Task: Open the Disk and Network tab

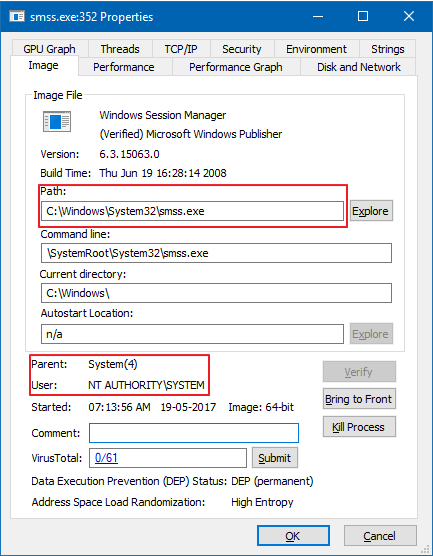Action: point(359,67)
